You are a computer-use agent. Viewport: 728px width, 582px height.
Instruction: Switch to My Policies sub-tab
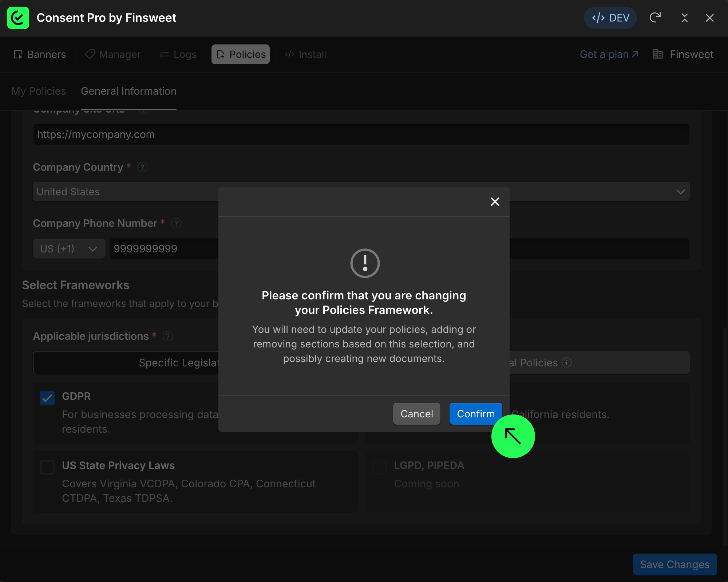(x=39, y=91)
